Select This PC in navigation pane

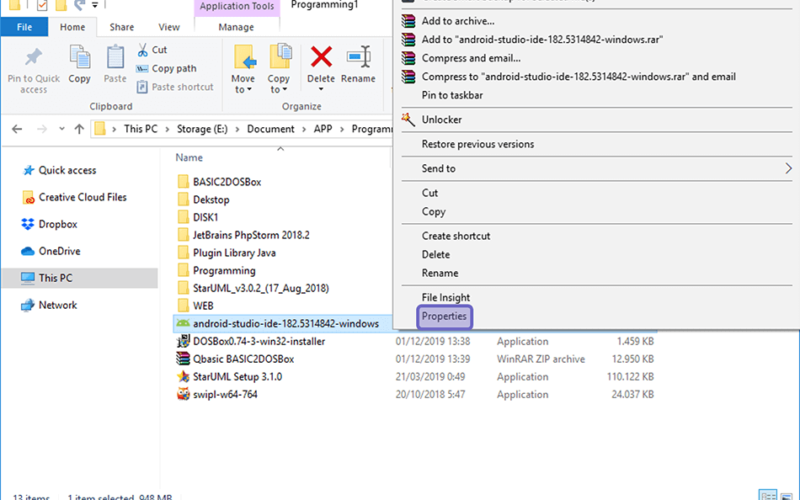point(79,278)
